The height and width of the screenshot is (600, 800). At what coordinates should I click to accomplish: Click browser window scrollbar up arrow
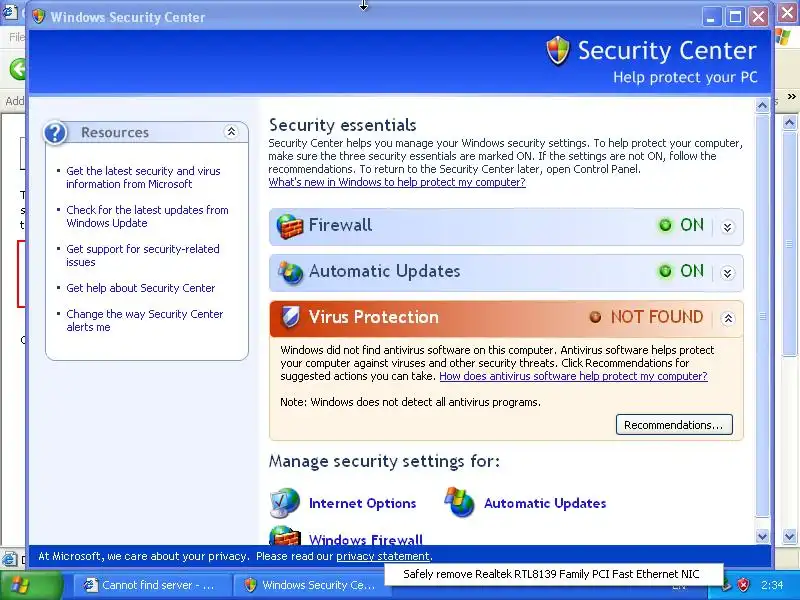point(789,122)
